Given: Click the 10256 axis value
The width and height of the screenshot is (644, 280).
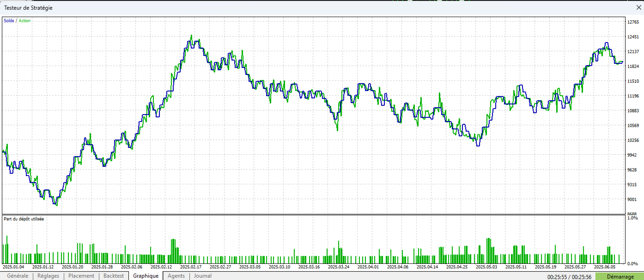Looking at the screenshot, I should click(x=633, y=140).
